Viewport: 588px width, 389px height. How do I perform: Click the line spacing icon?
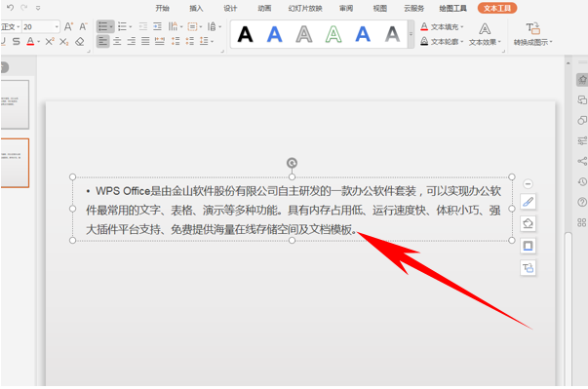click(x=204, y=41)
